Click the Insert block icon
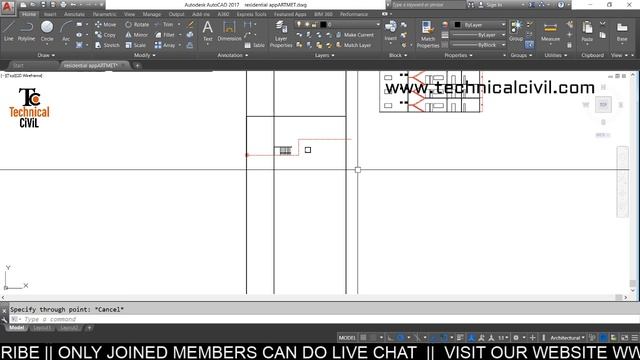The image size is (640, 360). click(x=390, y=31)
